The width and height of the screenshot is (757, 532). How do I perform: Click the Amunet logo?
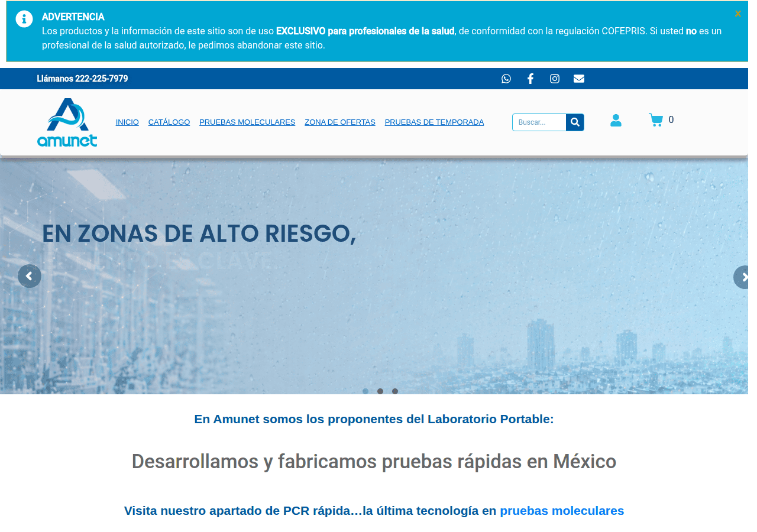(x=67, y=122)
